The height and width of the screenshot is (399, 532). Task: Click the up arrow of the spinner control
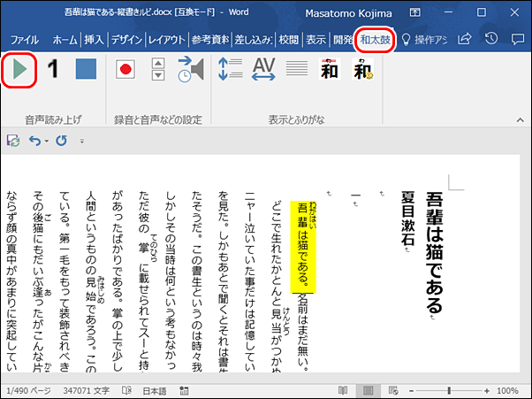158,64
